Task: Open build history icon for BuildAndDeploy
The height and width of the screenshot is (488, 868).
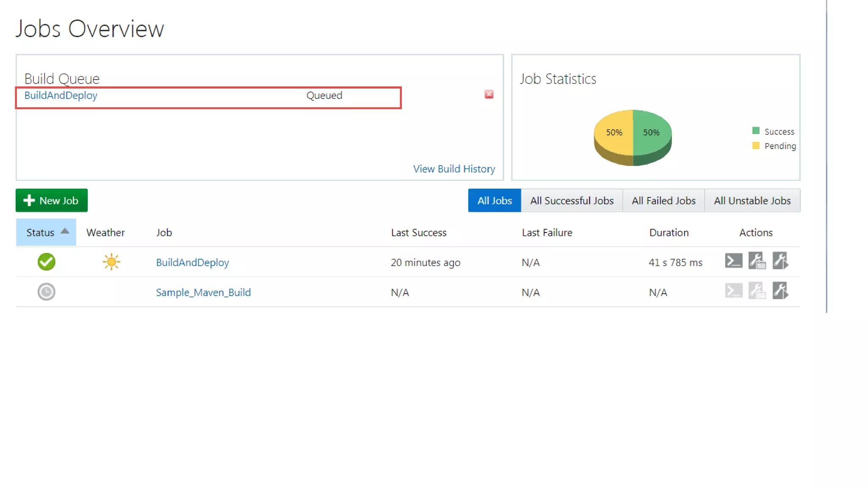Action: 757,261
